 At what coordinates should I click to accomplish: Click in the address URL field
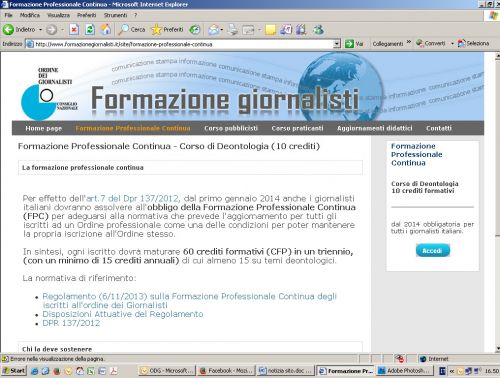pos(183,44)
